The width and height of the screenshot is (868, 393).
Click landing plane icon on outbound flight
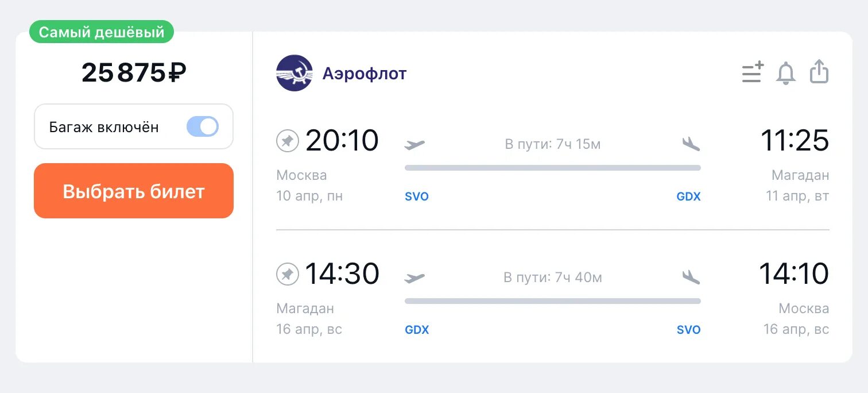coord(691,144)
